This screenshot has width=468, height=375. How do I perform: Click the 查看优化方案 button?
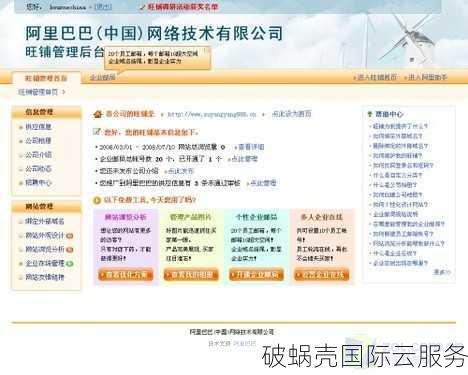point(126,275)
